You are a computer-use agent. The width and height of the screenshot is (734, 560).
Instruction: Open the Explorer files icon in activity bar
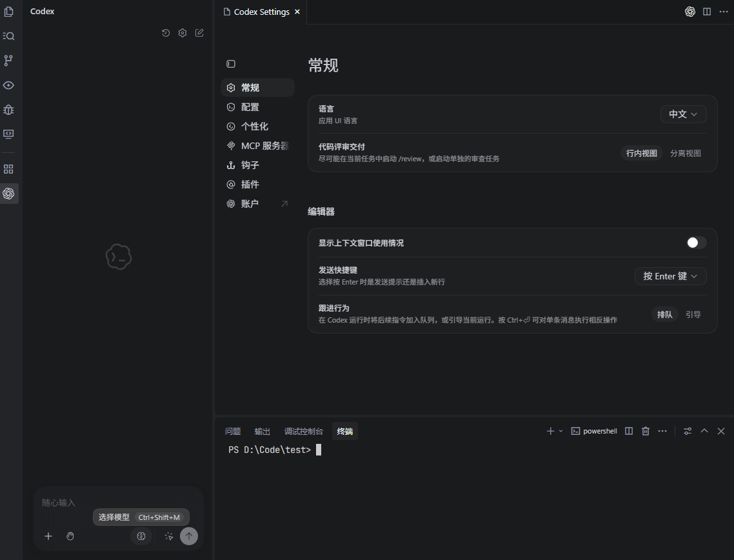coord(8,11)
